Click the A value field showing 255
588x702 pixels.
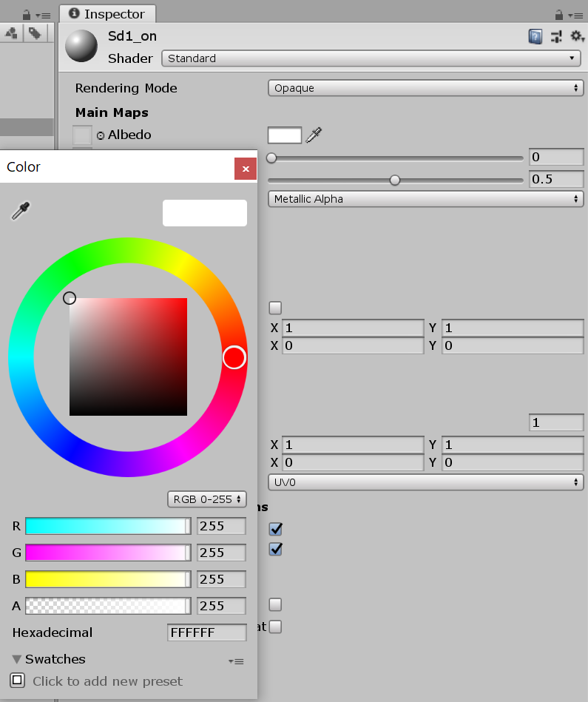[x=221, y=606]
